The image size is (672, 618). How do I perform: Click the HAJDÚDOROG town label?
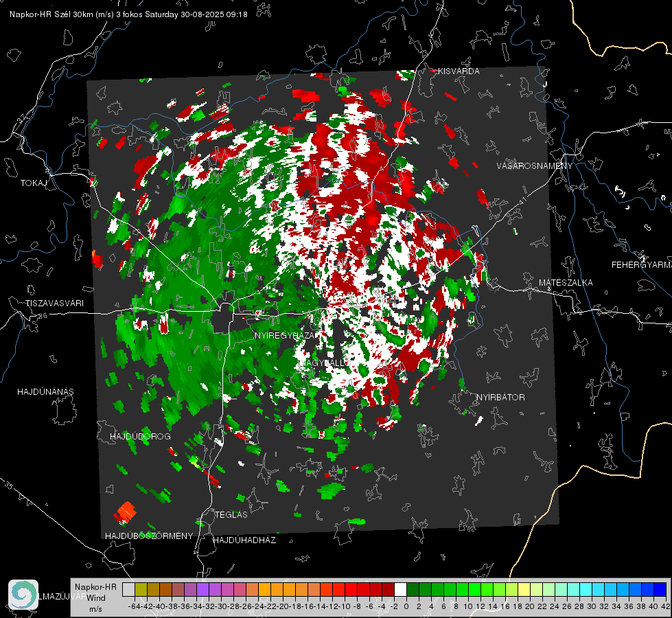(x=140, y=437)
